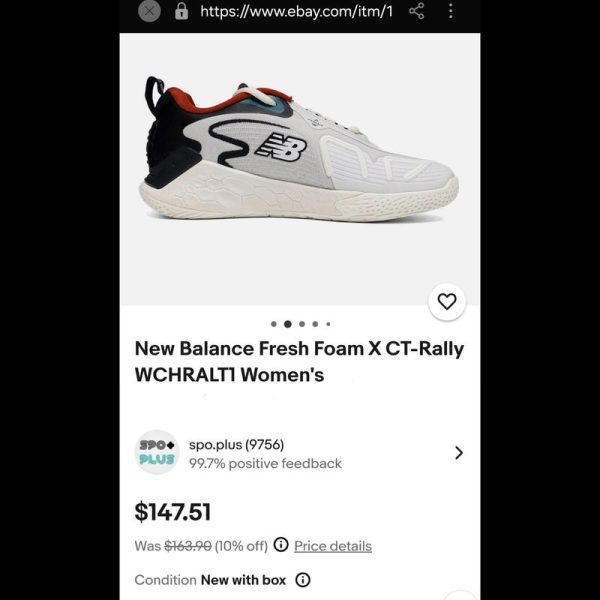Image resolution: width=600 pixels, height=600 pixels.
Task: Click the info icon beside 10% off
Action: coord(281,545)
